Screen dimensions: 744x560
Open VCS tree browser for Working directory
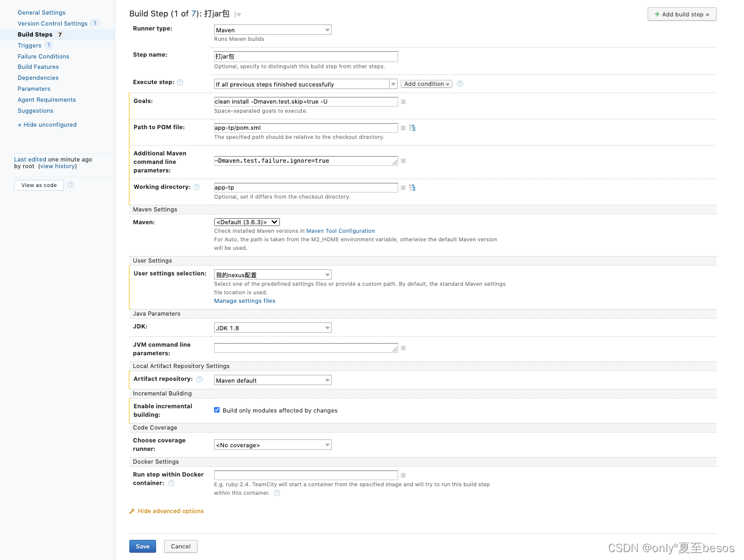click(x=412, y=188)
